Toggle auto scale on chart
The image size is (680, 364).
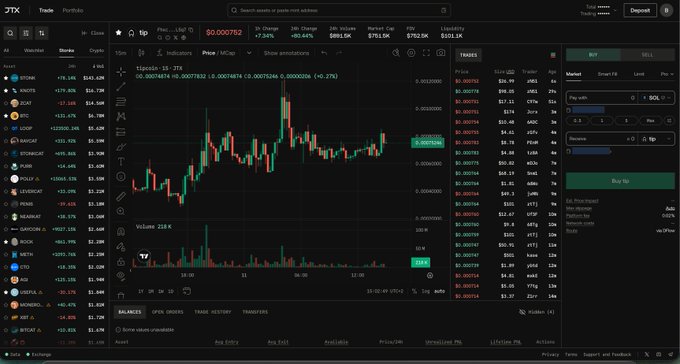pyautogui.click(x=439, y=291)
